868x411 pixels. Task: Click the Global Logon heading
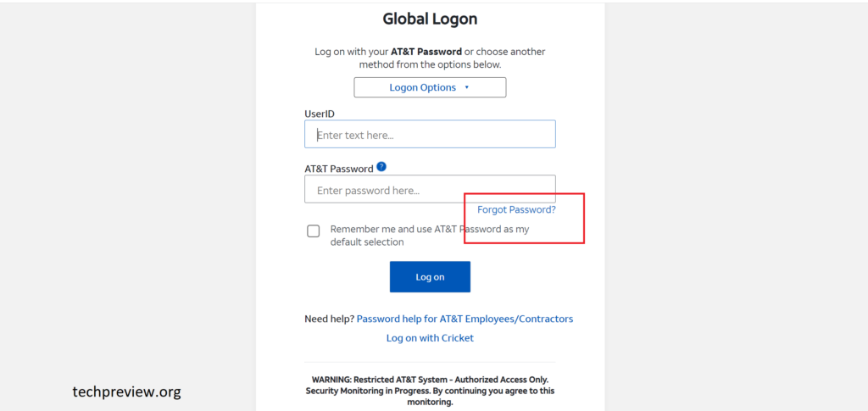430,19
